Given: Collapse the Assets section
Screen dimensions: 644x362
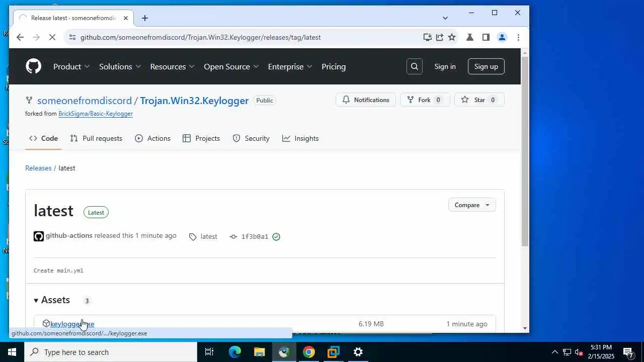Looking at the screenshot, I should [x=52, y=300].
